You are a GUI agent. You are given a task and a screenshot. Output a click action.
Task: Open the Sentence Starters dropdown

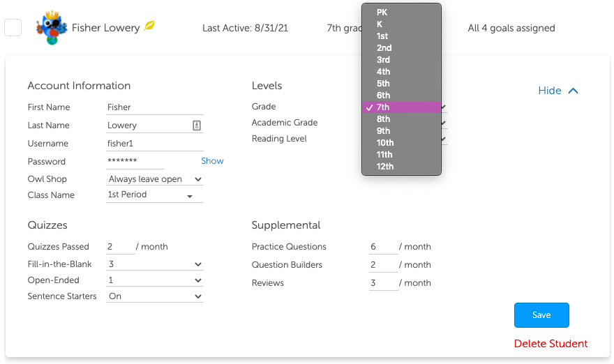point(155,296)
